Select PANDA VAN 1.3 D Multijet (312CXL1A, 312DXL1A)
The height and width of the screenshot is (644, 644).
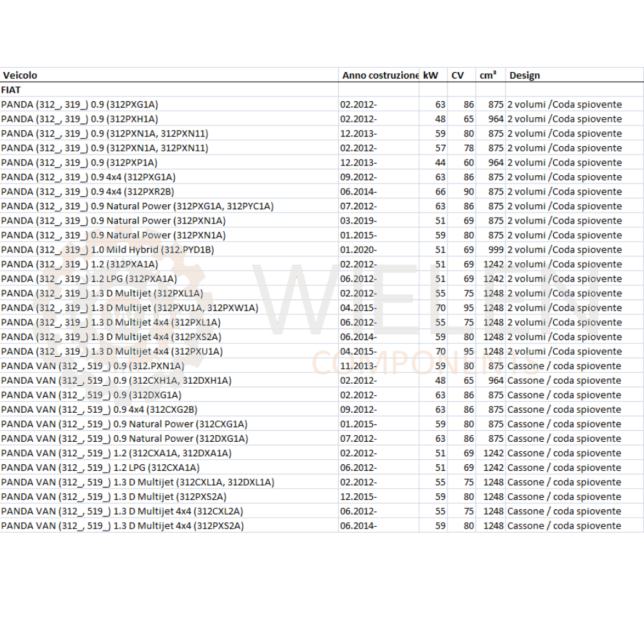click(x=169, y=482)
